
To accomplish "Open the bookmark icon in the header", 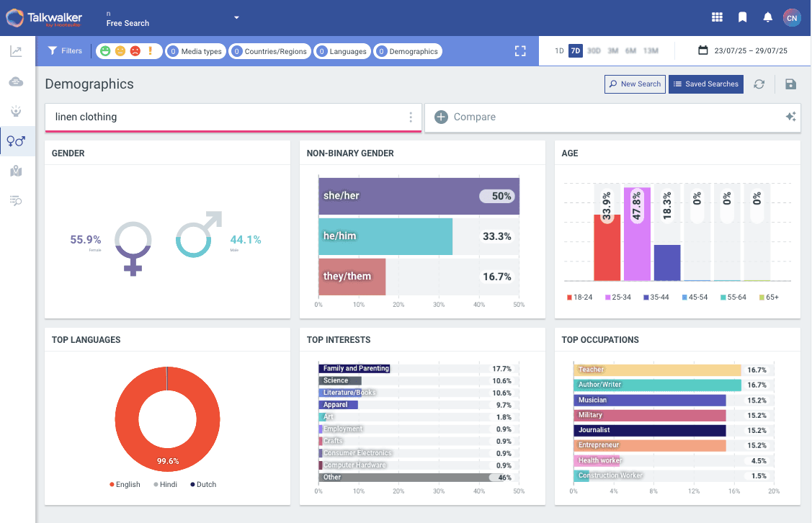I will (x=743, y=17).
